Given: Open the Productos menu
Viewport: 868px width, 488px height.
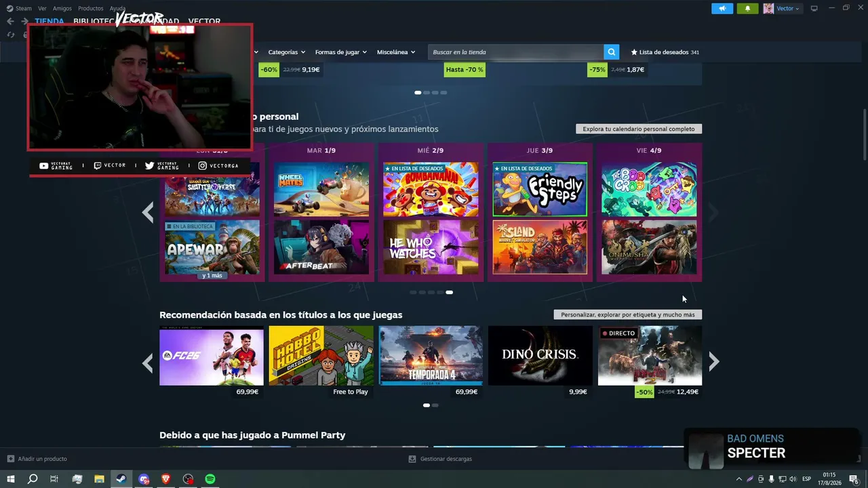Looking at the screenshot, I should pyautogui.click(x=91, y=9).
